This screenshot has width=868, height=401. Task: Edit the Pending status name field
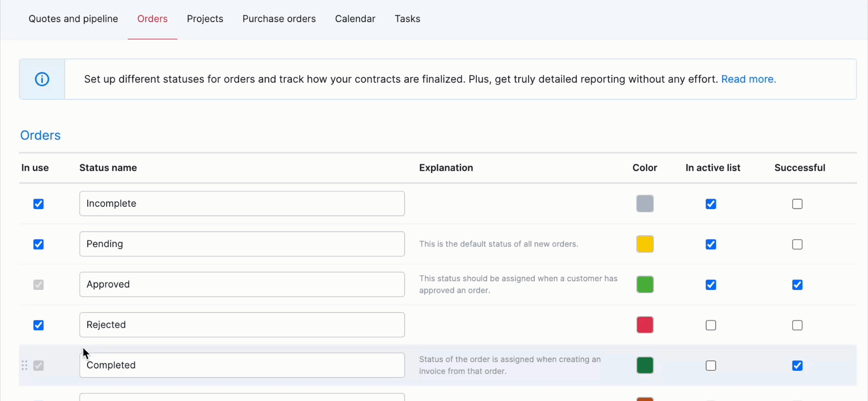[242, 244]
